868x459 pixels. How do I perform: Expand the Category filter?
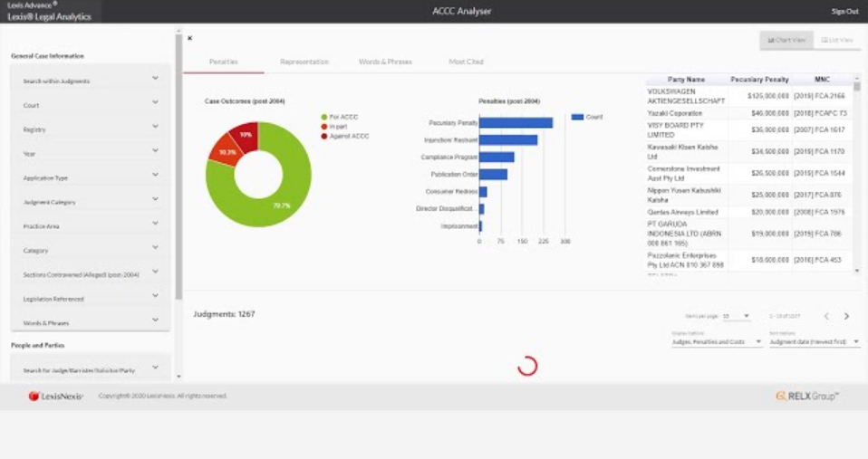click(x=91, y=251)
